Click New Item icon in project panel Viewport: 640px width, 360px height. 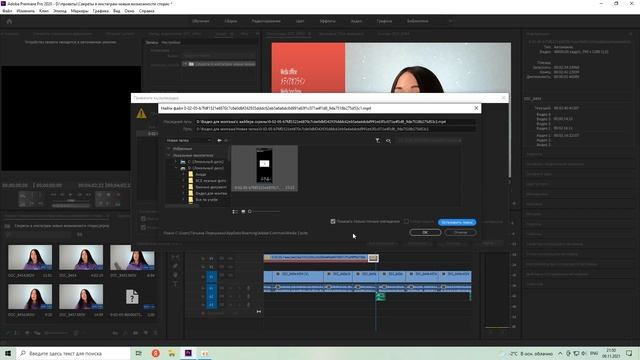(146, 333)
